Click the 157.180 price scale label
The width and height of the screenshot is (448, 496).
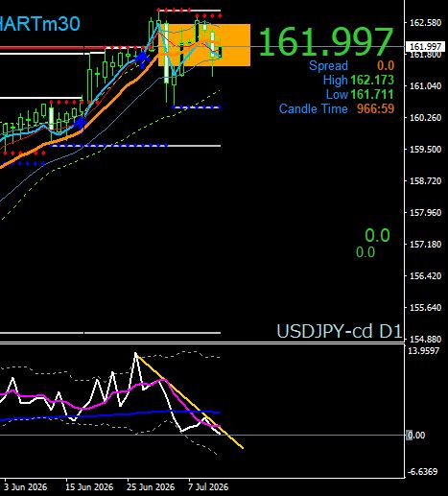[426, 245]
